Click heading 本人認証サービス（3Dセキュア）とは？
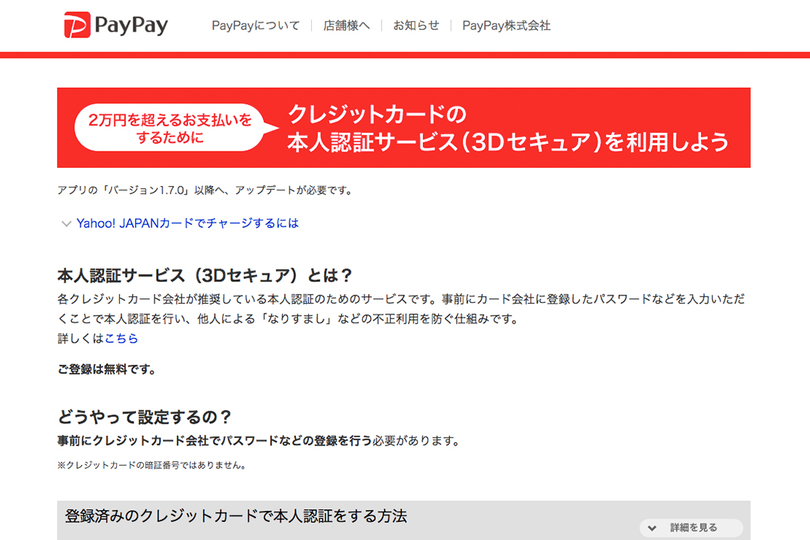Image resolution: width=810 pixels, height=540 pixels. tap(205, 275)
